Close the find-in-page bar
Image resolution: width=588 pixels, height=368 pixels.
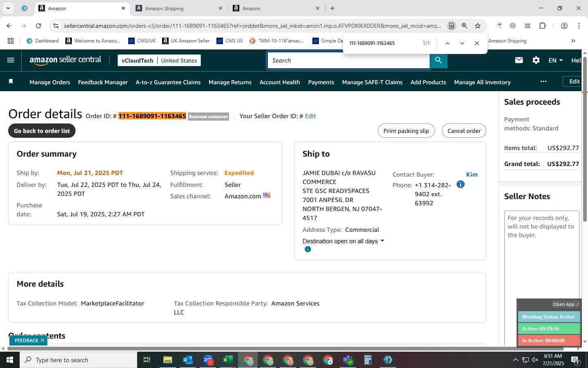(477, 43)
